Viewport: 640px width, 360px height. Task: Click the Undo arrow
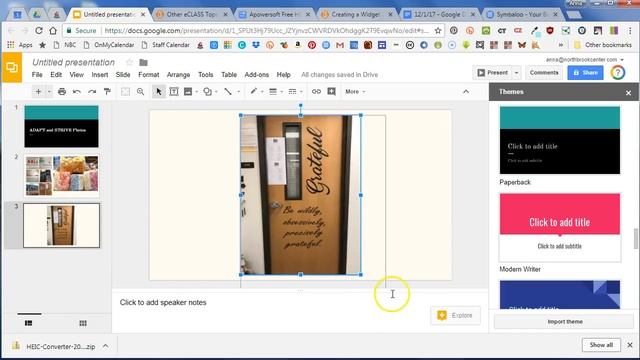coord(77,92)
